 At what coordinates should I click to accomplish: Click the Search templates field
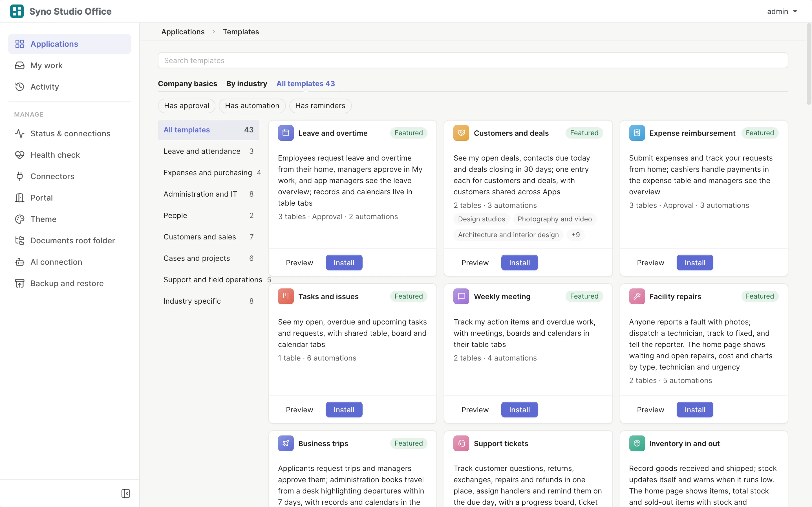coord(473,60)
